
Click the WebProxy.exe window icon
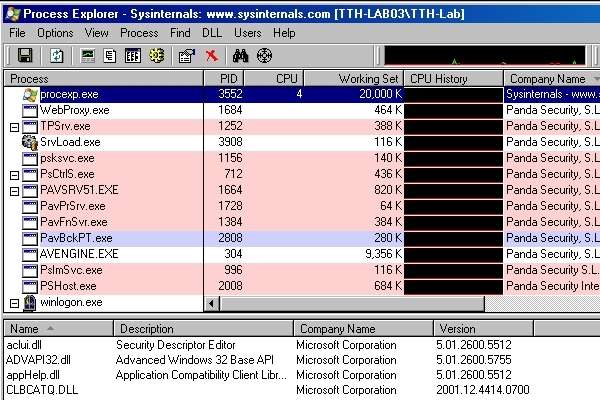click(30, 111)
